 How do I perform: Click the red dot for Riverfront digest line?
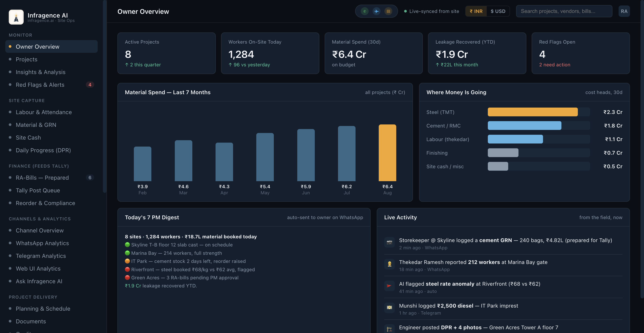pos(127,269)
